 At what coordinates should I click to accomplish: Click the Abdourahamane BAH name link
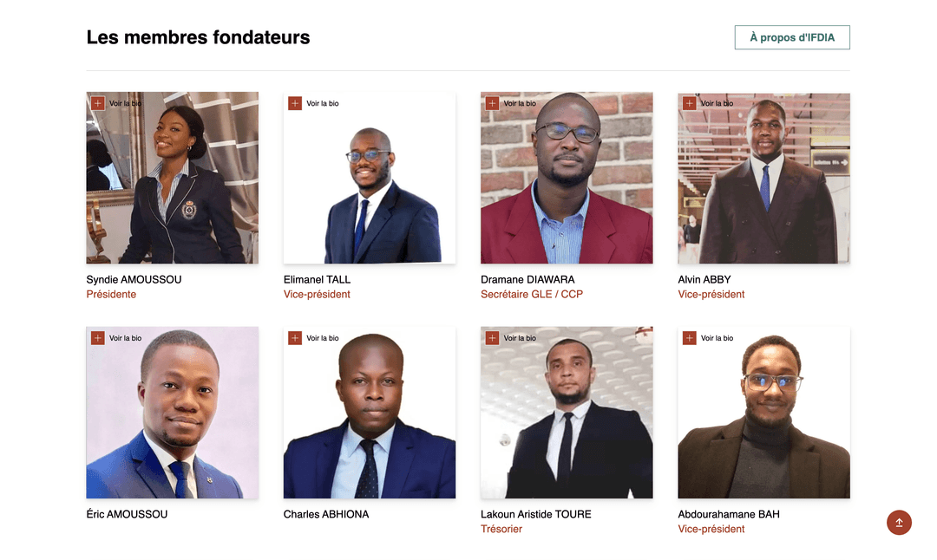coord(728,514)
